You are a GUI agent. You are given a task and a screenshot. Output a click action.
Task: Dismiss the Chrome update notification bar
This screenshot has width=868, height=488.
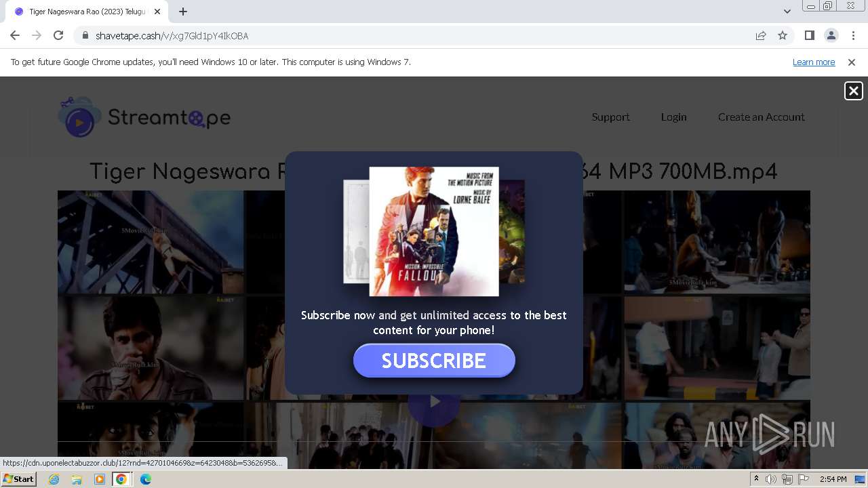pos(852,62)
